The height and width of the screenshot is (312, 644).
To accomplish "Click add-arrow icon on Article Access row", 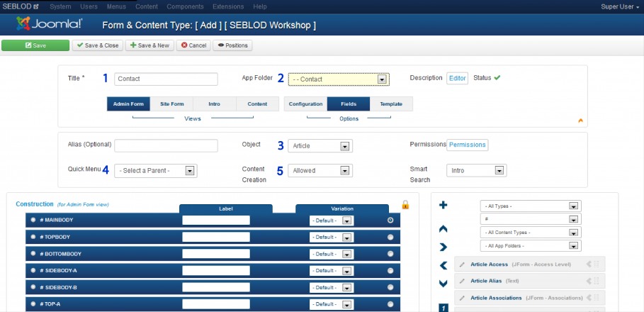I will coord(589,264).
